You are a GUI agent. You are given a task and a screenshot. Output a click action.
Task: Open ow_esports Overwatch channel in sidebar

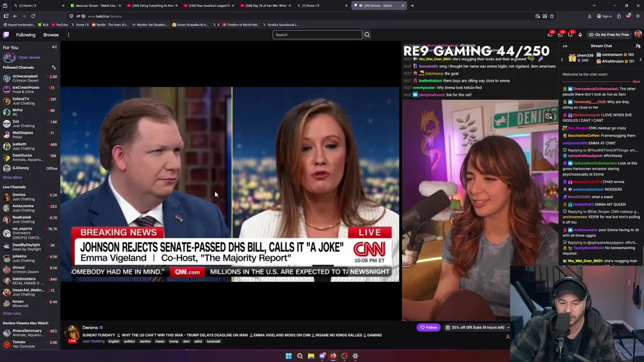coord(30,233)
